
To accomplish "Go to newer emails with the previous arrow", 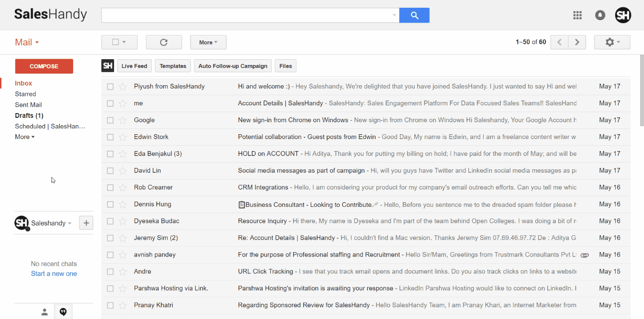I will click(559, 42).
